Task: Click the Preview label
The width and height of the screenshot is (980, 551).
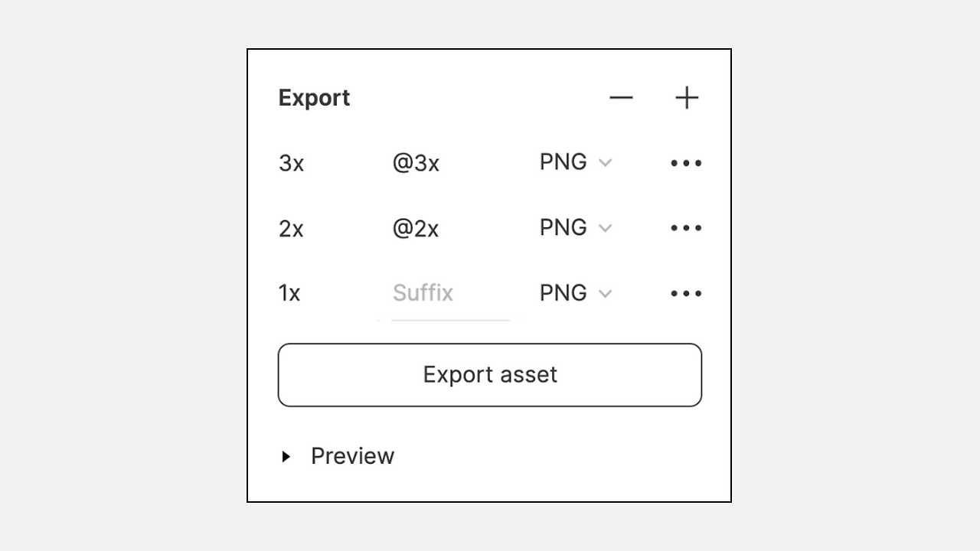Action: tap(352, 456)
